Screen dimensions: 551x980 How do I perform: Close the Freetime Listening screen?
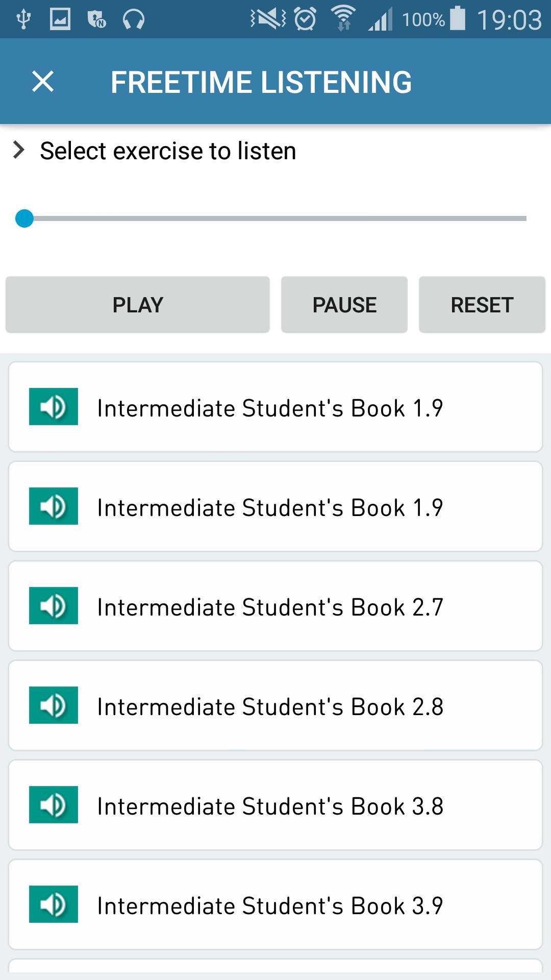43,82
